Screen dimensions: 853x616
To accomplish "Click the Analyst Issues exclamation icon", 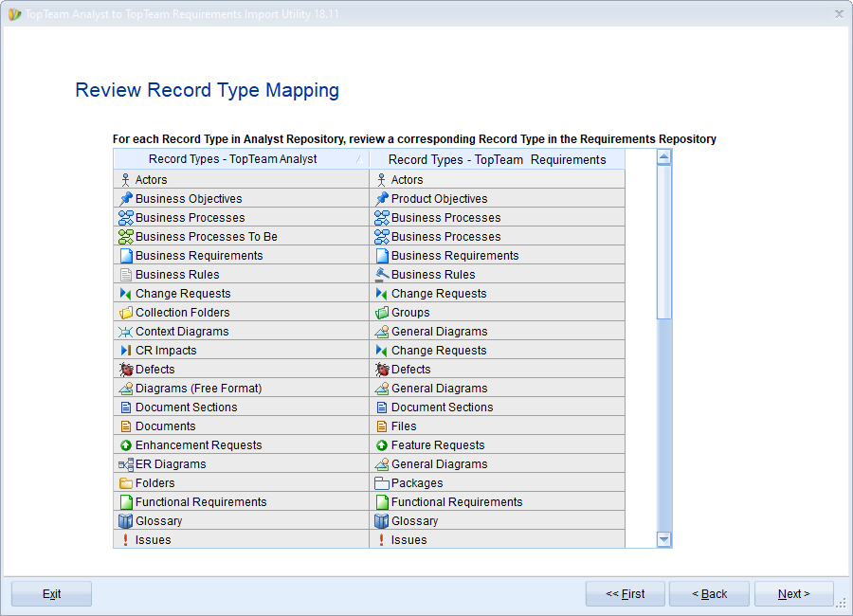I will [x=126, y=540].
